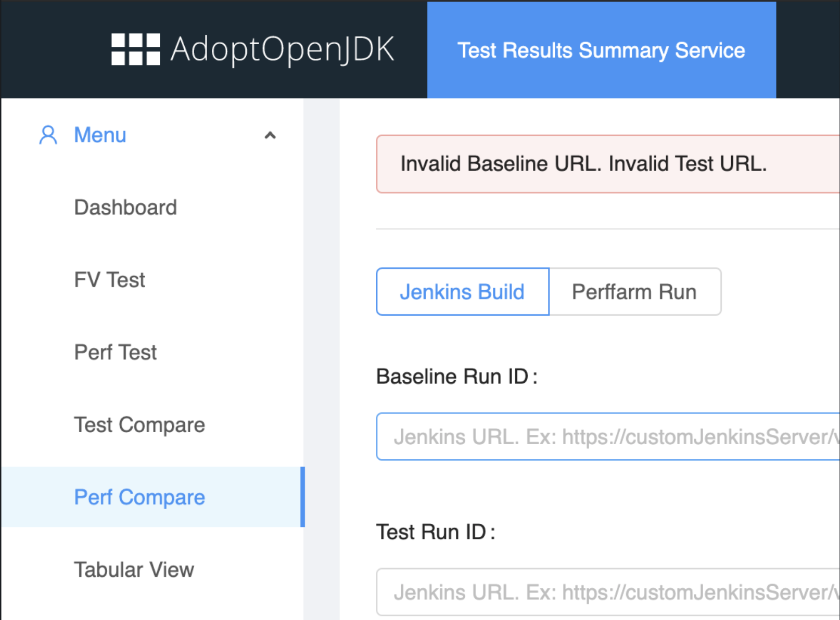This screenshot has width=840, height=620.
Task: Open the Menu link in the sidebar
Action: (x=100, y=135)
